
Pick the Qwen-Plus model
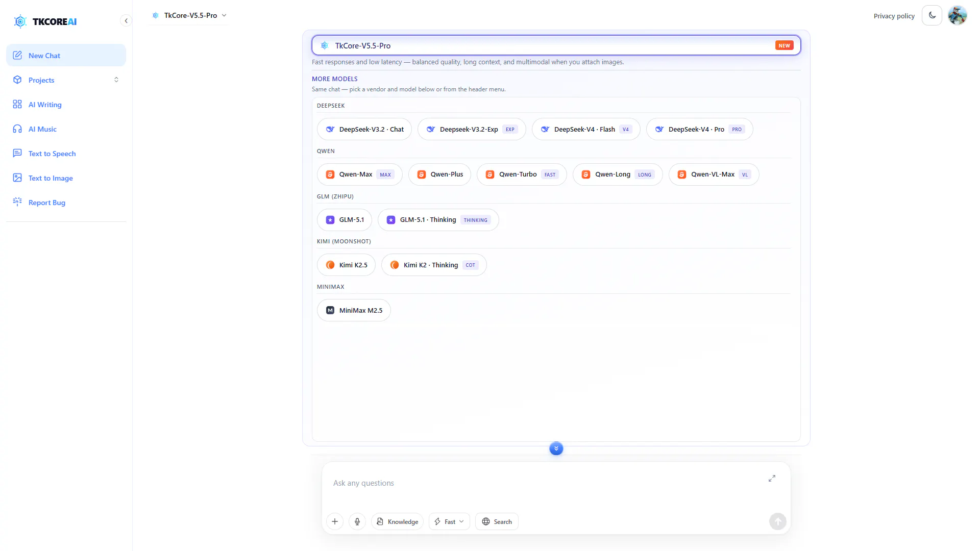click(x=439, y=174)
